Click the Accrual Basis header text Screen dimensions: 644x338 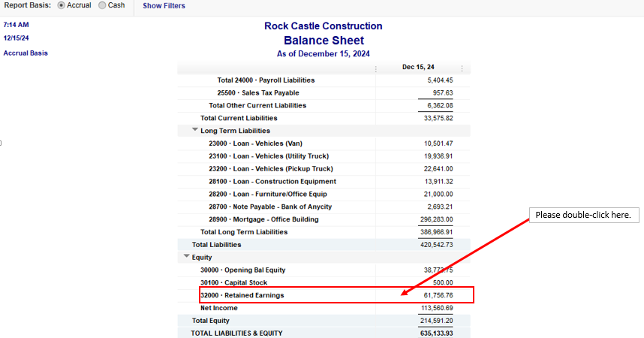tap(26, 53)
